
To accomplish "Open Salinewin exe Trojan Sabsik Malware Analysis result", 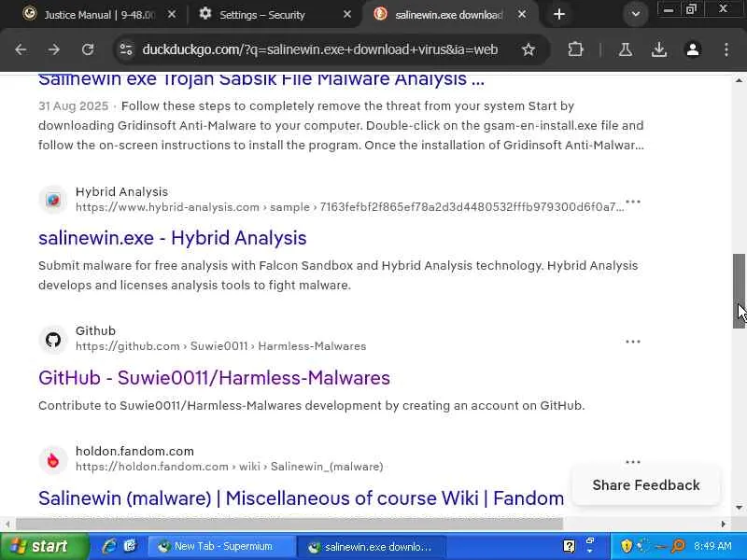I will coord(261,79).
